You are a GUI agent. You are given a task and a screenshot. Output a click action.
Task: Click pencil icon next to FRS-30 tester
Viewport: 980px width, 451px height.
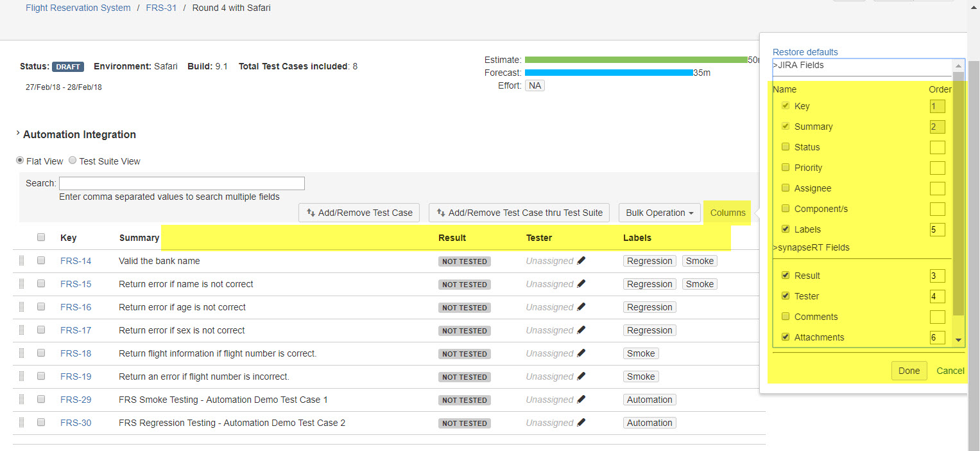581,423
